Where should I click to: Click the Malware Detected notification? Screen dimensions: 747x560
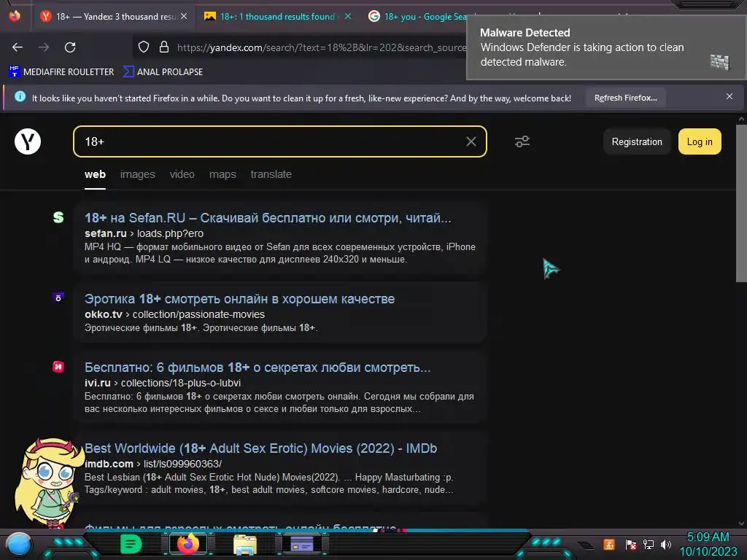[x=606, y=47]
